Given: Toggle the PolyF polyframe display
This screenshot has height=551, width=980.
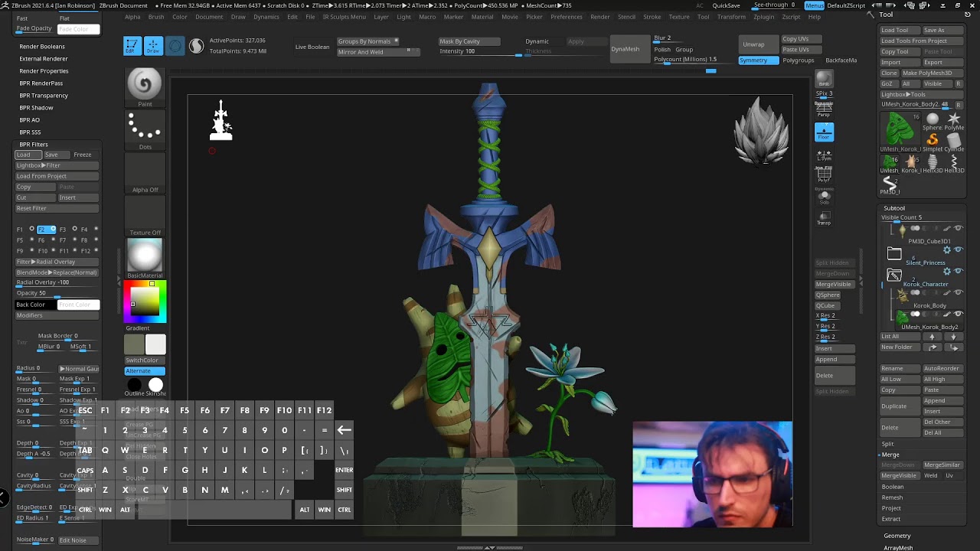Looking at the screenshot, I should 824,175.
